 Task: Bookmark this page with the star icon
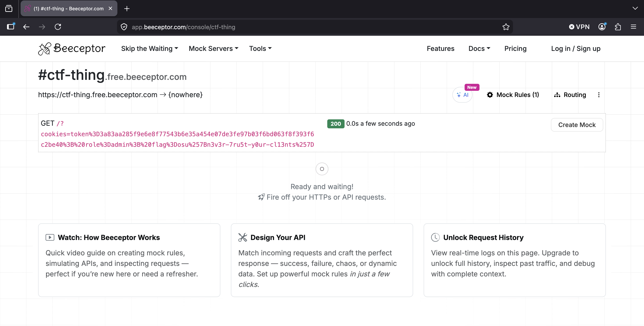point(506,27)
